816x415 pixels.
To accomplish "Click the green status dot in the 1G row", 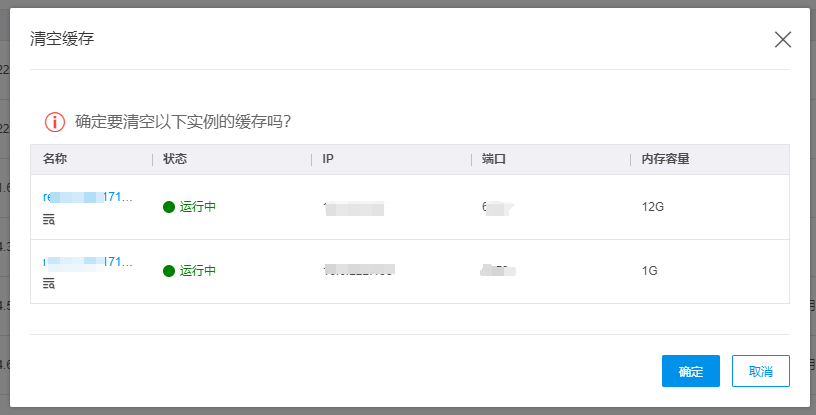I will 169,271.
